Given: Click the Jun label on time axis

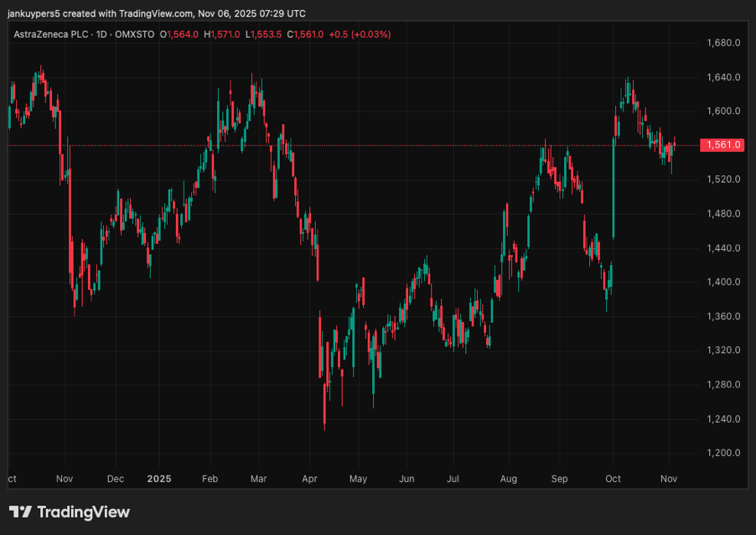Looking at the screenshot, I should click(x=406, y=479).
